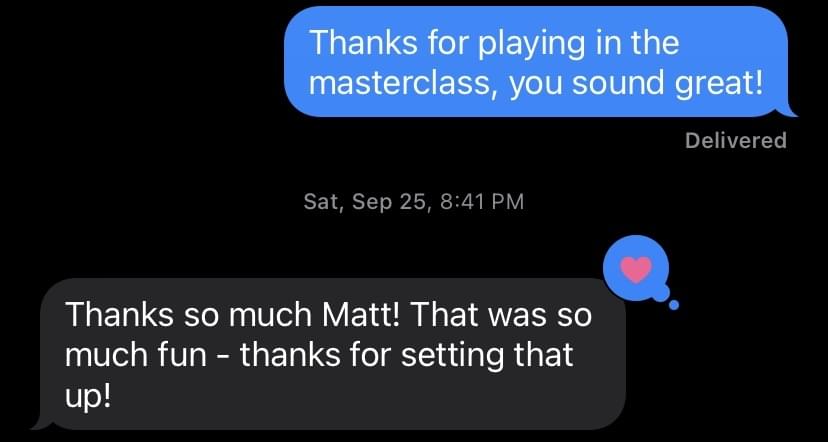Click the 'Sep 25' date text

pos(387,202)
